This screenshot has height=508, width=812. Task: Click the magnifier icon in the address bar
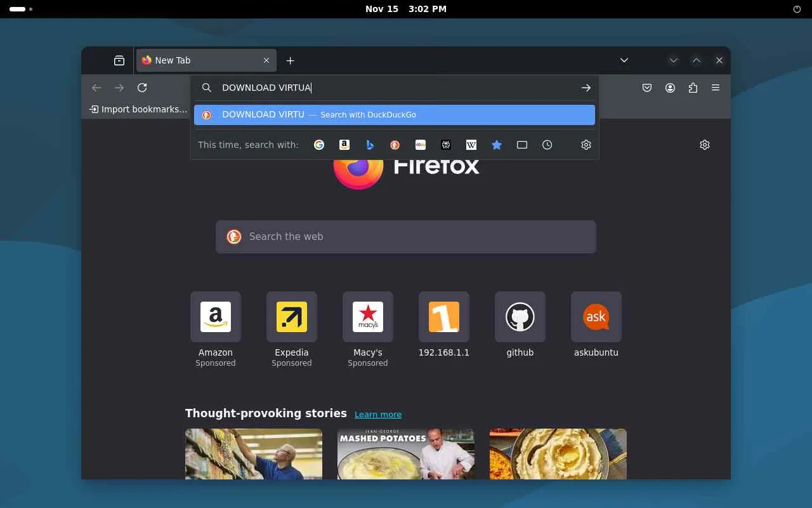[207, 88]
